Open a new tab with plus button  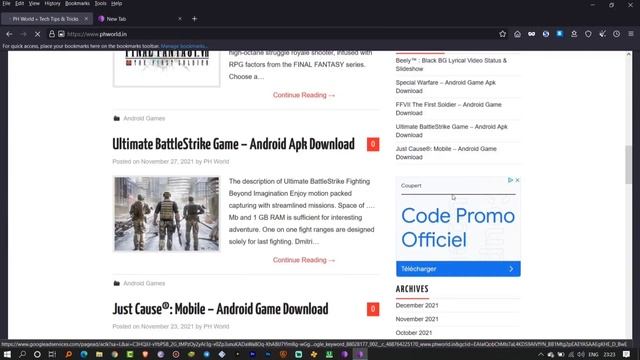coord(194,19)
